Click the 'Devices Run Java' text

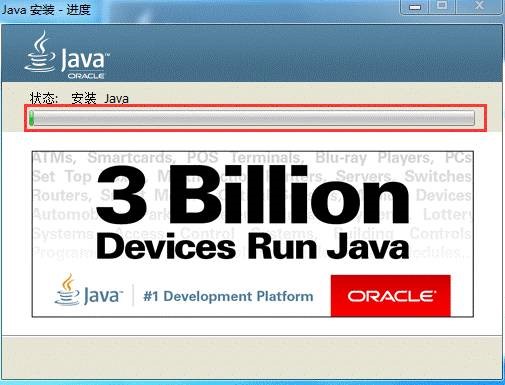[x=253, y=246]
